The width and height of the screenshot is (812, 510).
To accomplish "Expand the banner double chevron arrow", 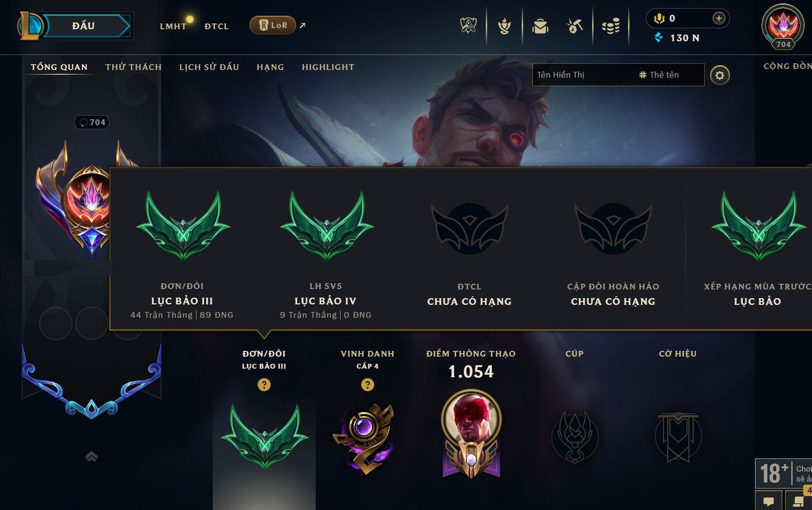I will pyautogui.click(x=91, y=456).
